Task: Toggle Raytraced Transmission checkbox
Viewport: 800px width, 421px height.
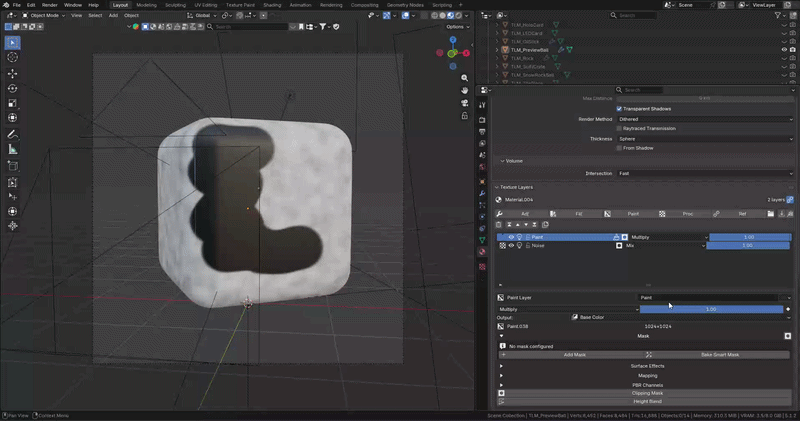Action: tap(619, 129)
